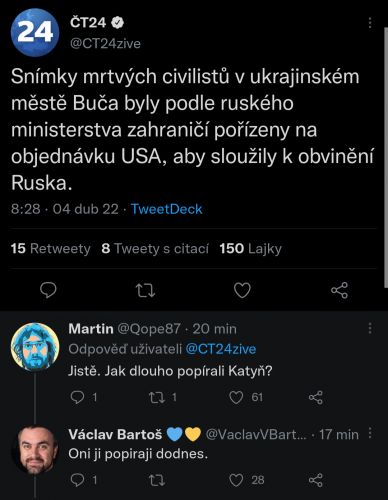Screen dimensions: 388x500
Task: View the 150 Lajky list
Action: tap(251, 249)
